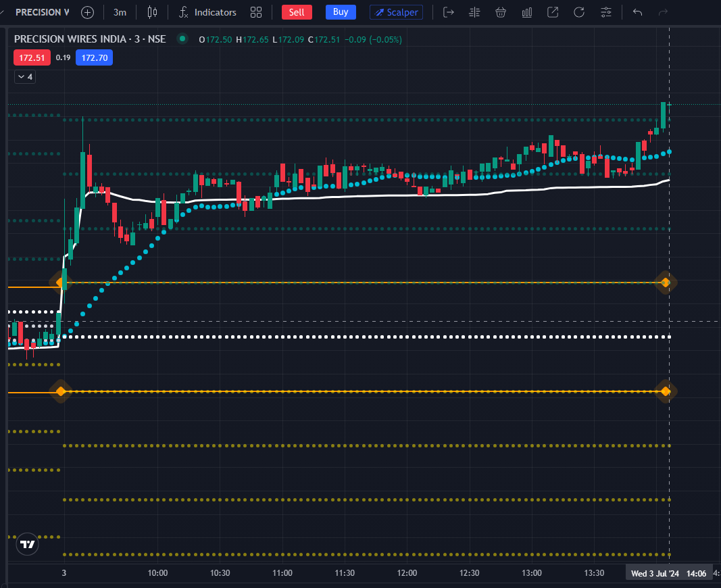
Task: Open indicator templates four-squares icon
Action: coord(256,12)
